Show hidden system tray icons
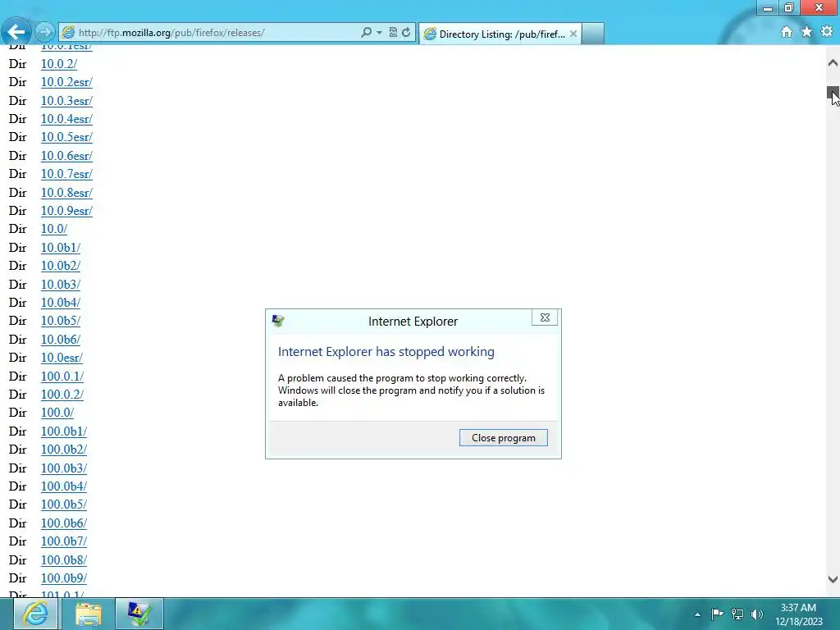The height and width of the screenshot is (630, 840). 697,614
